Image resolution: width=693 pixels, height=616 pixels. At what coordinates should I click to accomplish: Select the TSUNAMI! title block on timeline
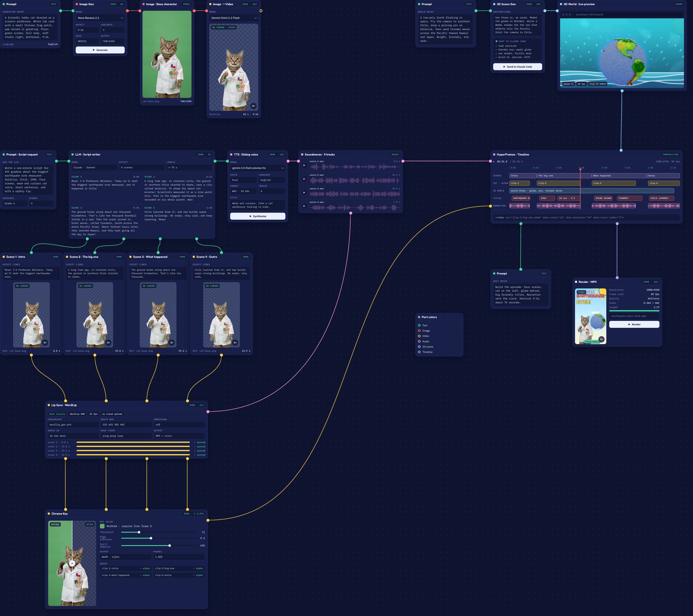[630, 198]
